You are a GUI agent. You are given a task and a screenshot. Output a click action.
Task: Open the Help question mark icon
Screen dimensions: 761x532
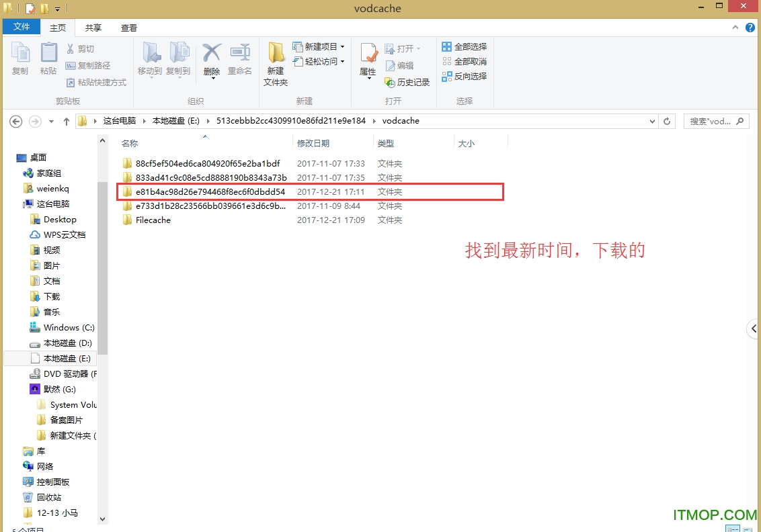click(750, 28)
